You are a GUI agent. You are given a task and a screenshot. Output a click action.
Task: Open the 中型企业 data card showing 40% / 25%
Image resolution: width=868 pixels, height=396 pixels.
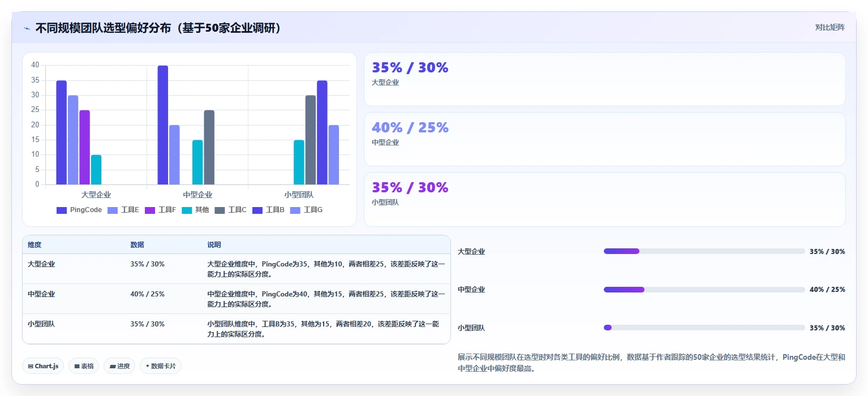[x=604, y=139]
